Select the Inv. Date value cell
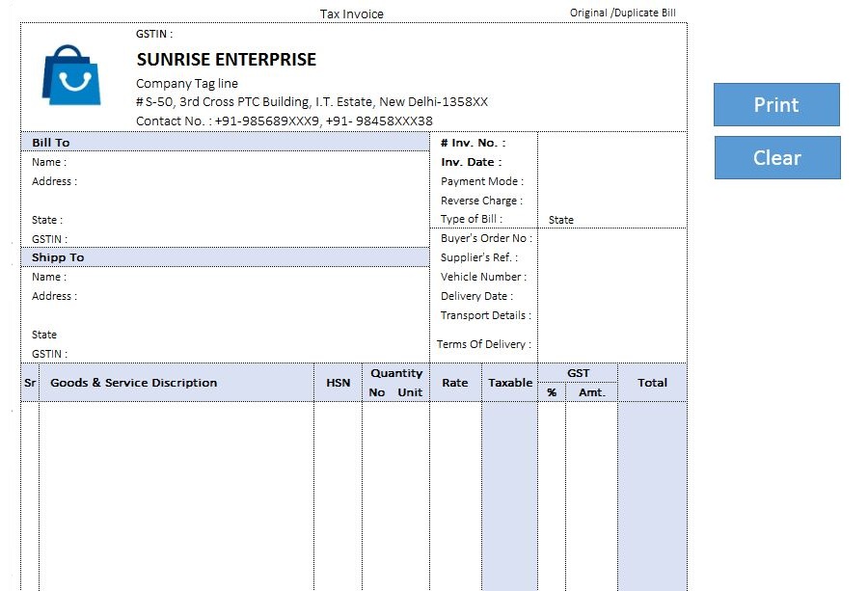The image size is (868, 591). coord(611,162)
